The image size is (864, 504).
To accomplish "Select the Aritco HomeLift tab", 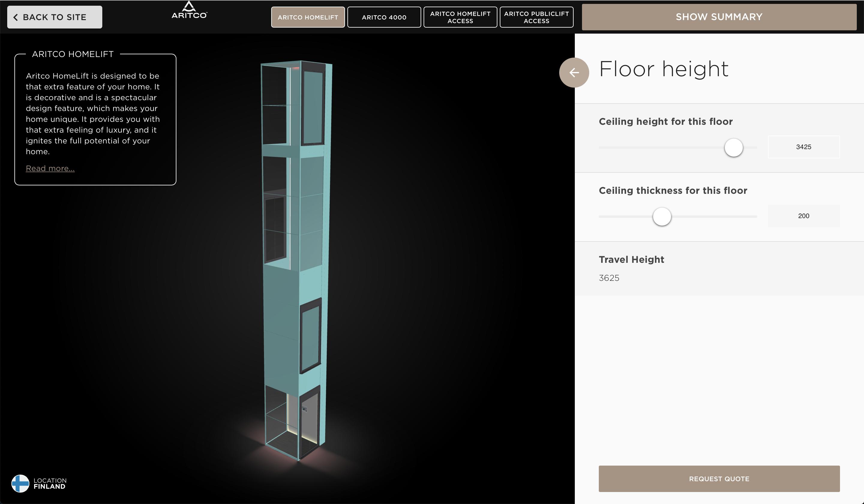I will click(308, 17).
